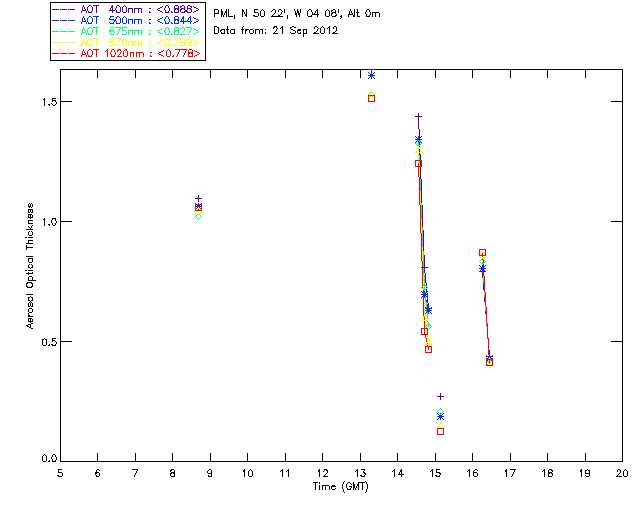Click the lone purple plus near 15.1 hours

pos(440,396)
